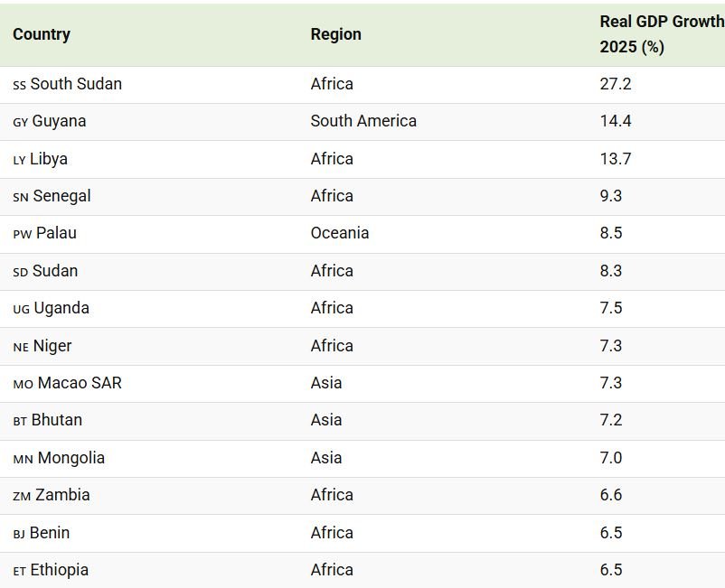This screenshot has height=588, width=725.
Task: Click the MO flag code beside Macao SAR
Action: click(x=24, y=384)
